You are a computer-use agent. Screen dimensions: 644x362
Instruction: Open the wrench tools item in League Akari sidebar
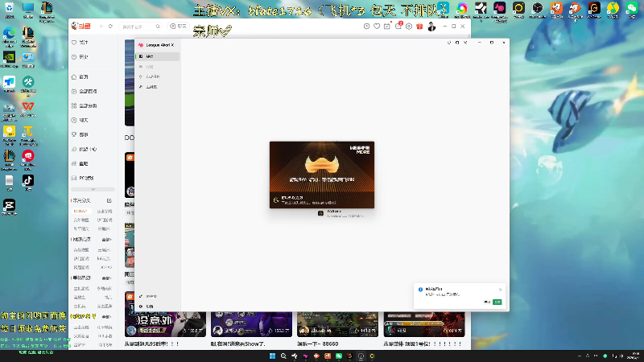[158, 87]
